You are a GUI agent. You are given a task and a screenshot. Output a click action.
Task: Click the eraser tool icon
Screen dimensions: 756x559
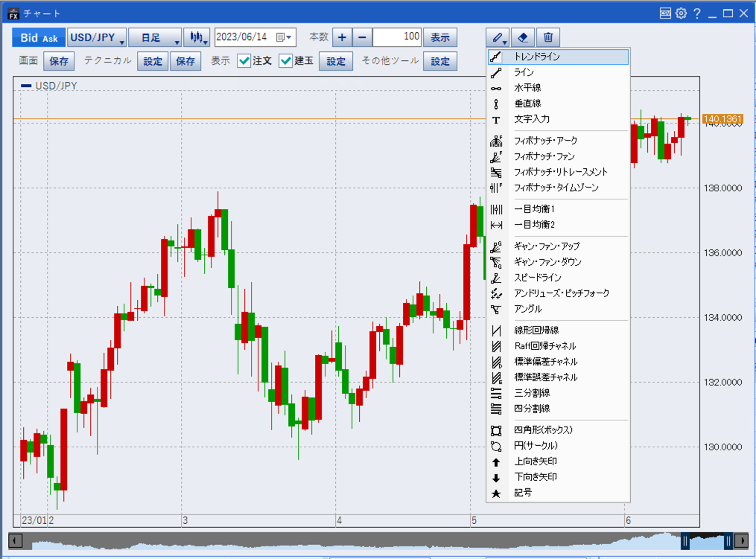523,37
